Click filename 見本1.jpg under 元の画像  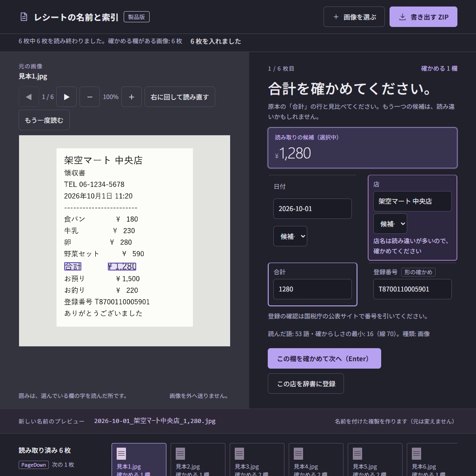[33, 76]
